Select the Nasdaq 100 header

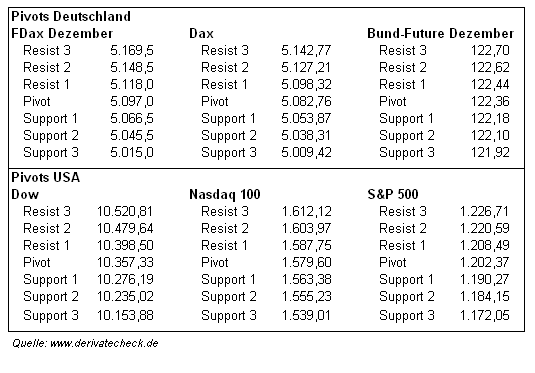click(225, 195)
